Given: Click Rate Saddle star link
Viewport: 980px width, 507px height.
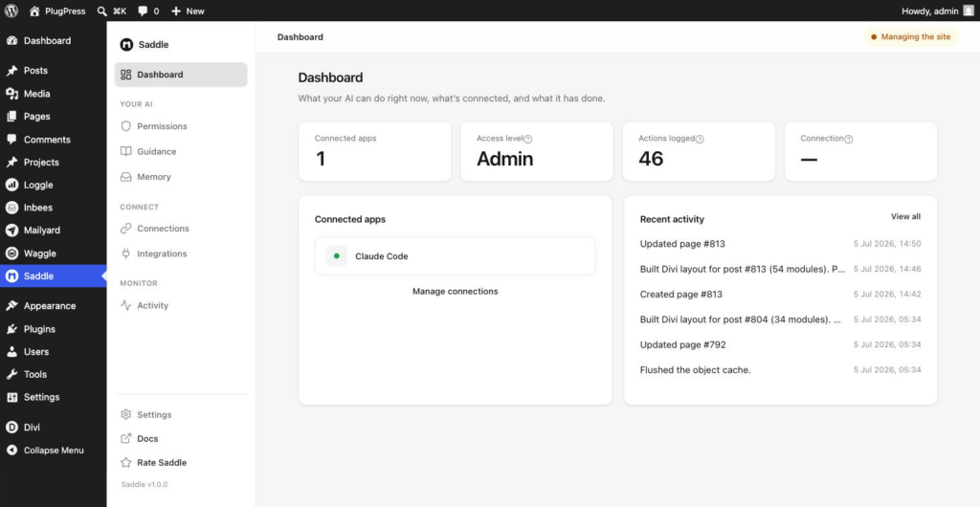Looking at the screenshot, I should 181,463.
